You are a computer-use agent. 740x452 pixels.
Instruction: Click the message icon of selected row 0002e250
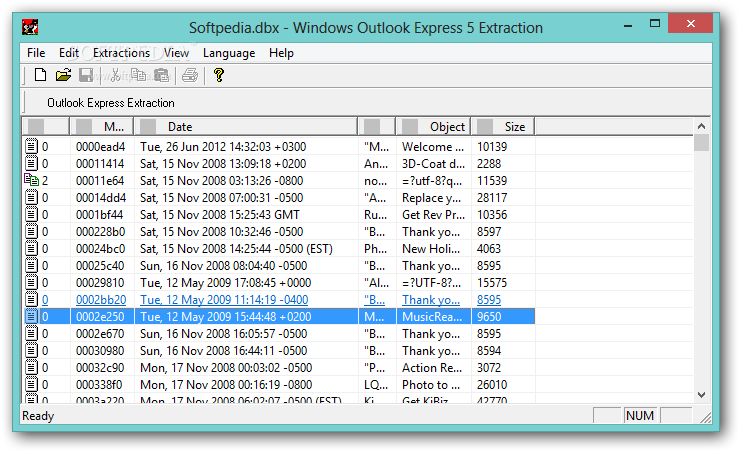(31, 316)
